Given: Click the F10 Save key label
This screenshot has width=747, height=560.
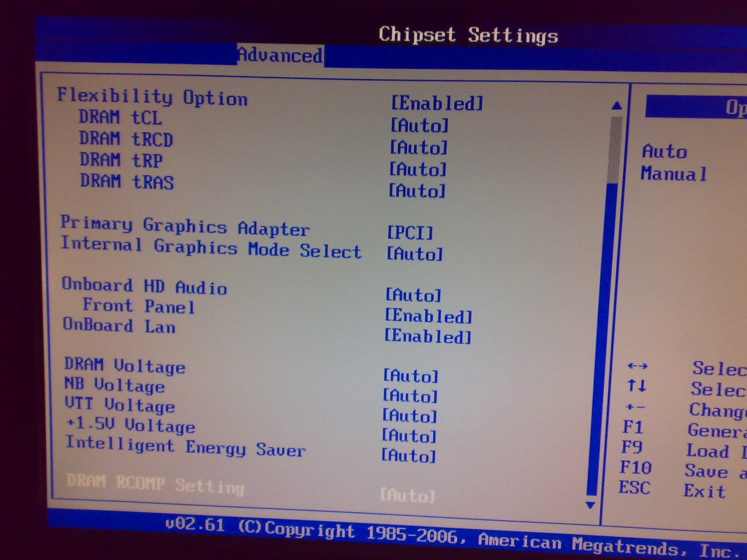Looking at the screenshot, I should click(635, 467).
